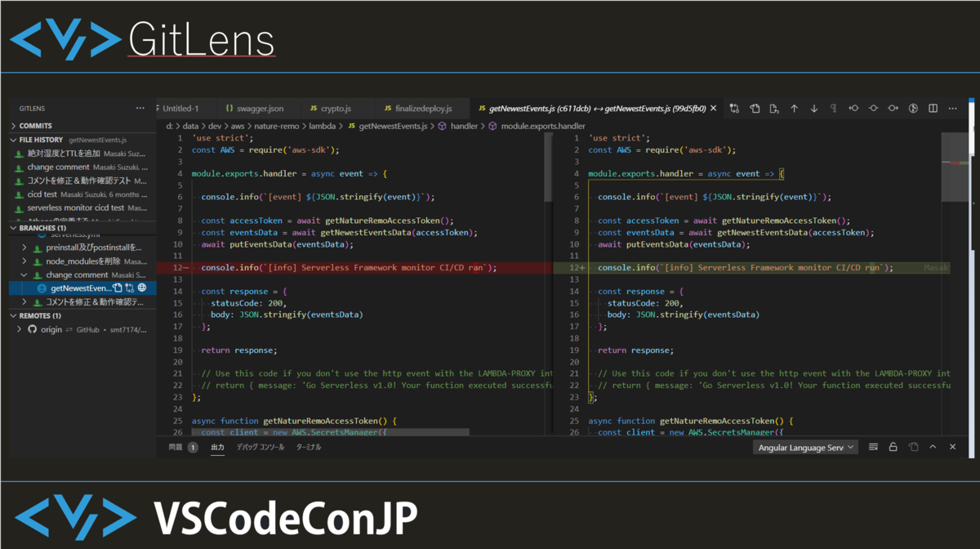Close the bottom output panel

coord(952,447)
